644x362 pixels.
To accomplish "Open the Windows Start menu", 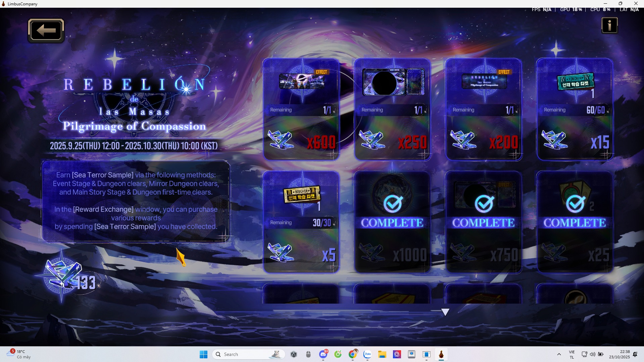I will pos(203,354).
